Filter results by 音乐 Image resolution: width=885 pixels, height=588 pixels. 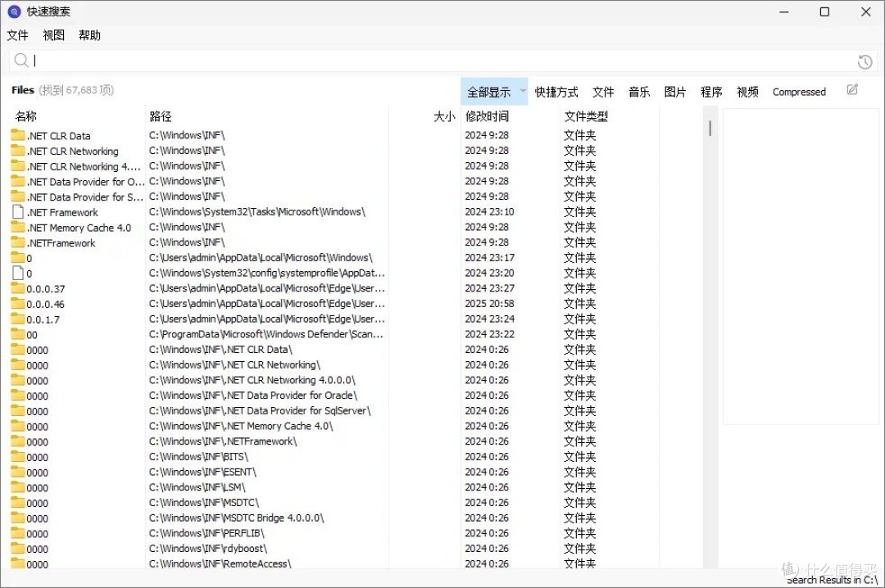click(x=639, y=92)
